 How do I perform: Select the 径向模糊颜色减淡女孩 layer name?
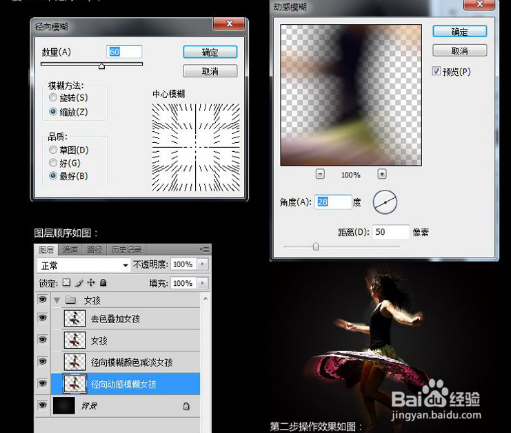pyautogui.click(x=132, y=362)
